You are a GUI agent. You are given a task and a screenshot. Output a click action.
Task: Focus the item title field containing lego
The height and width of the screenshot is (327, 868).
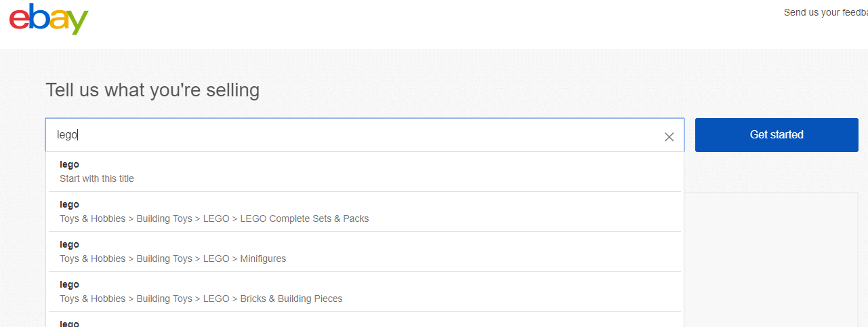[x=365, y=135]
